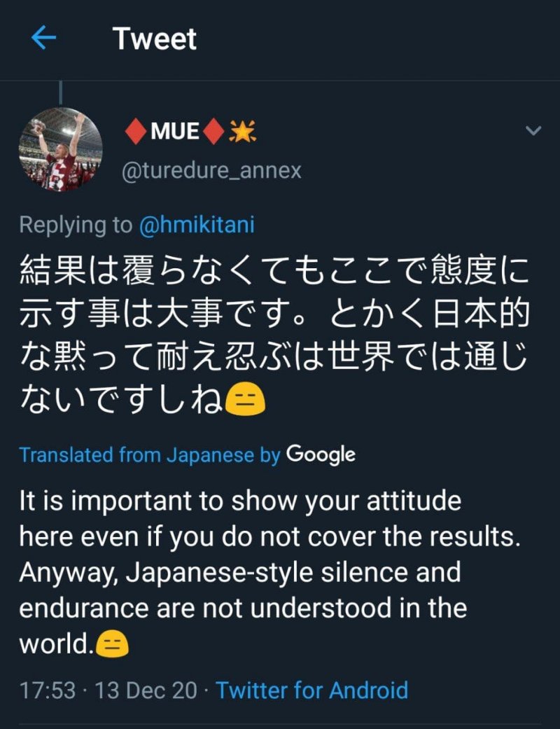This screenshot has height=729, width=560.
Task: Click the thread connector line above the avatar
Action: [60, 92]
